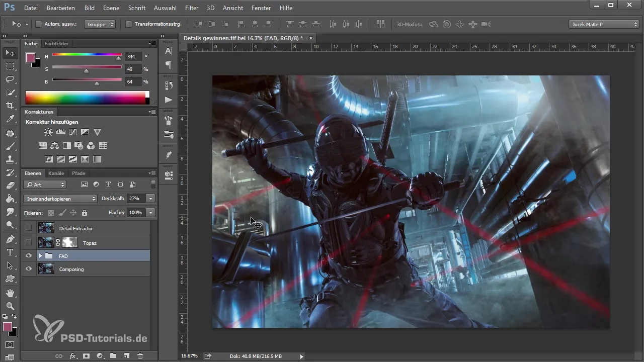The height and width of the screenshot is (362, 644).
Task: Open the Fläche fill arrow
Action: 150,213
